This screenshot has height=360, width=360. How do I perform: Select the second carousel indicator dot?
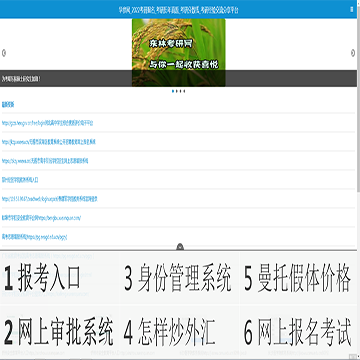point(177,91)
